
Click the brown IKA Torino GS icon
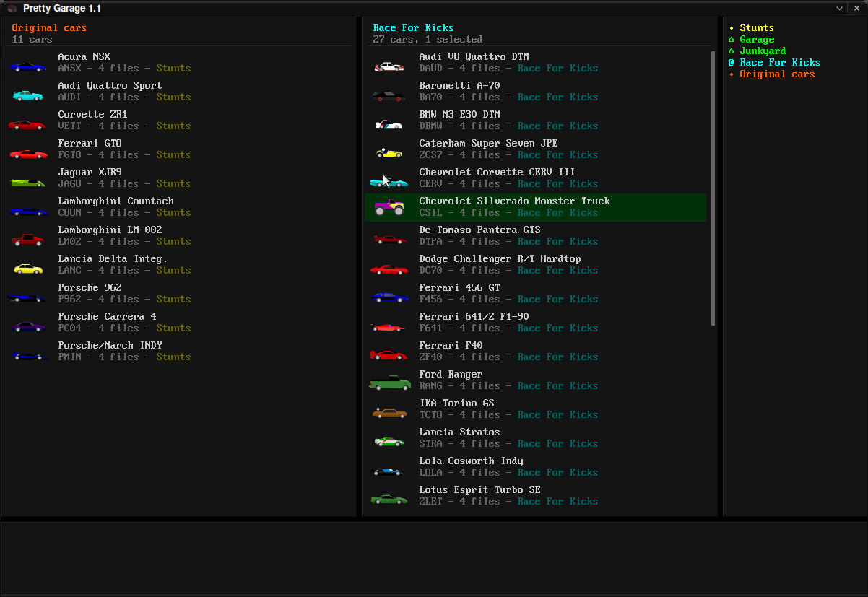(389, 413)
